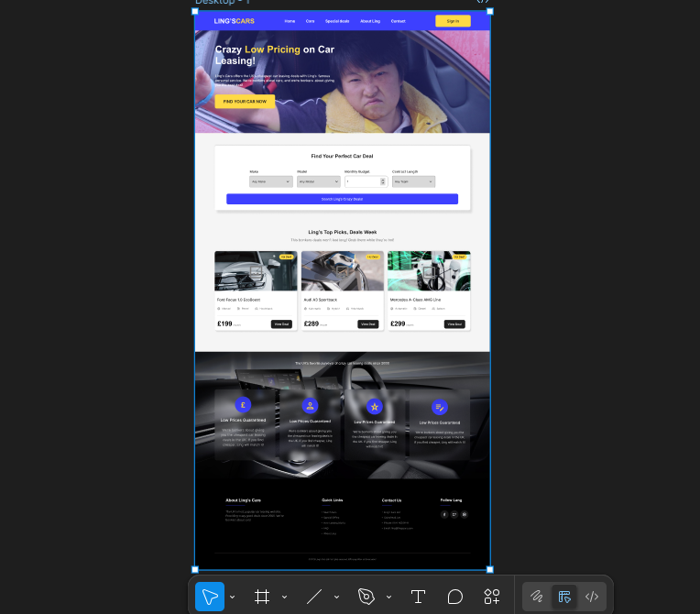Open the Contract Length dropdown
The width and height of the screenshot is (700, 614).
point(413,181)
